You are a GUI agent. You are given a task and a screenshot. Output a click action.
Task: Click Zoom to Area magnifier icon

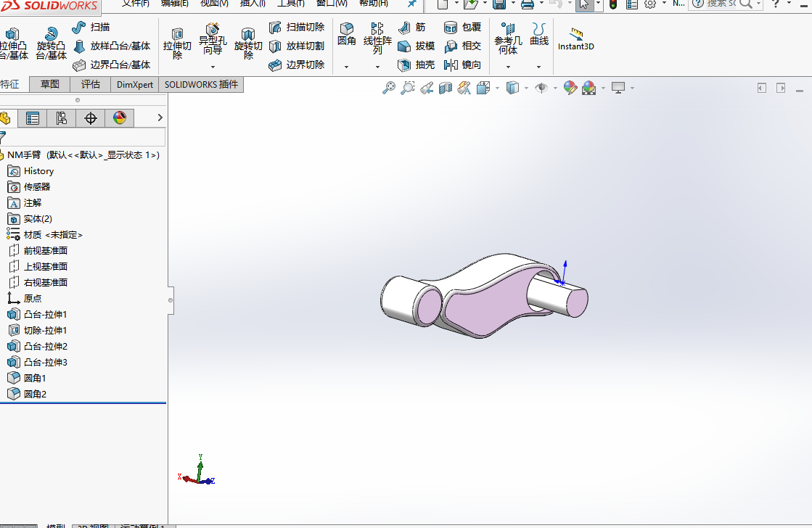[x=408, y=88]
